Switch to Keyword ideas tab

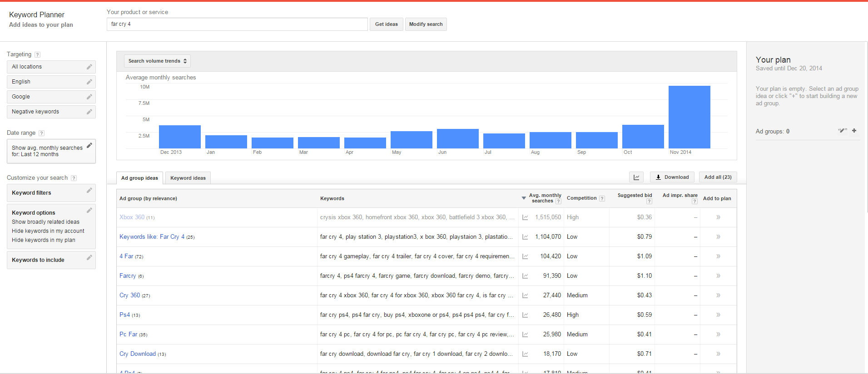pyautogui.click(x=188, y=178)
